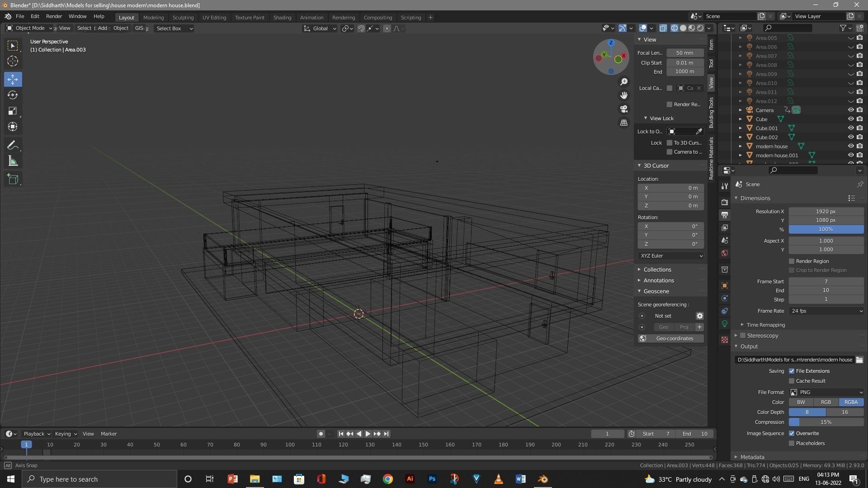868x488 pixels.
Task: Open Object properties orange square icon
Action: [725, 286]
